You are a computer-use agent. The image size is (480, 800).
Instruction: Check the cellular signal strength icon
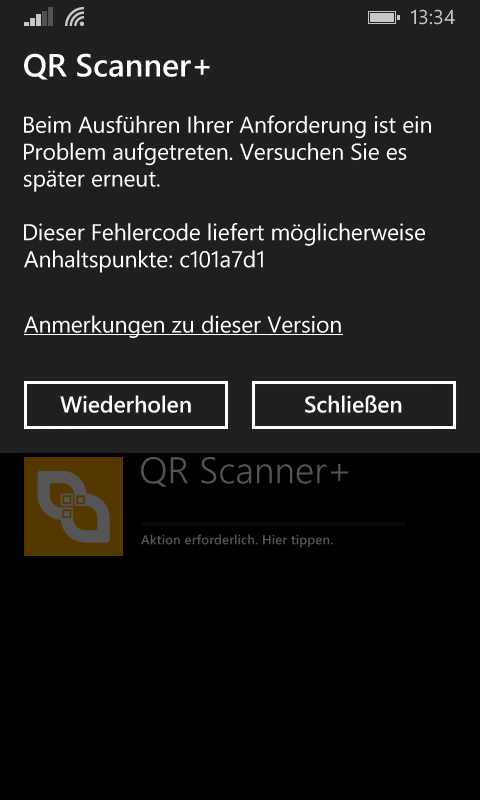38,17
